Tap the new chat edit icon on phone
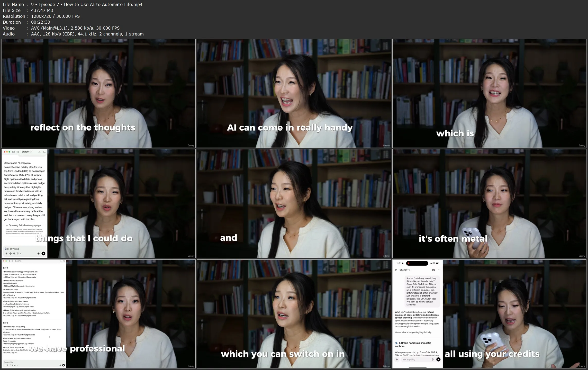The height and width of the screenshot is (370, 588). (433, 270)
